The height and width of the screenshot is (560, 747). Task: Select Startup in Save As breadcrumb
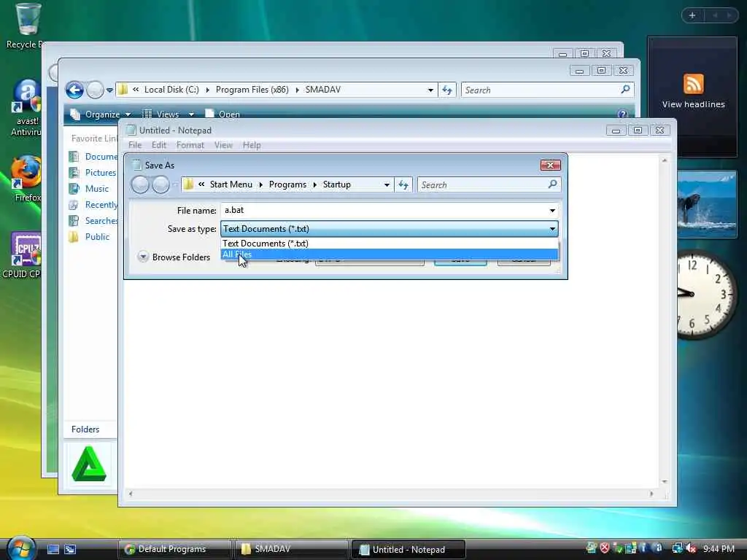coord(337,184)
